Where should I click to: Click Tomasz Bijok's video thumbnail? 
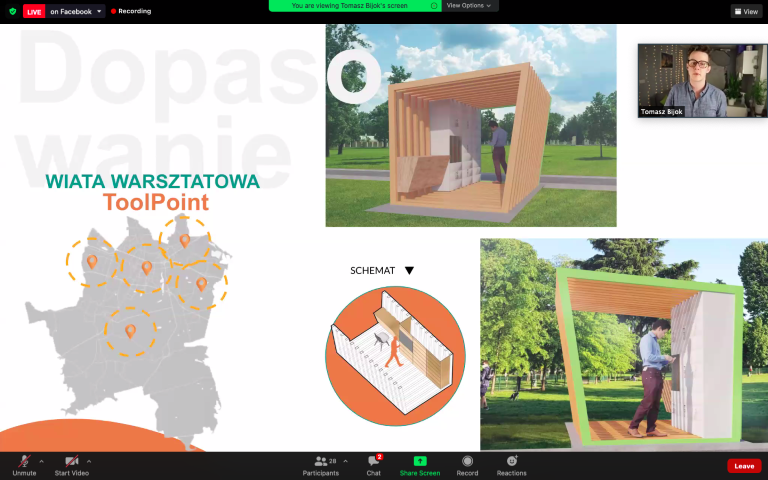pyautogui.click(x=703, y=80)
